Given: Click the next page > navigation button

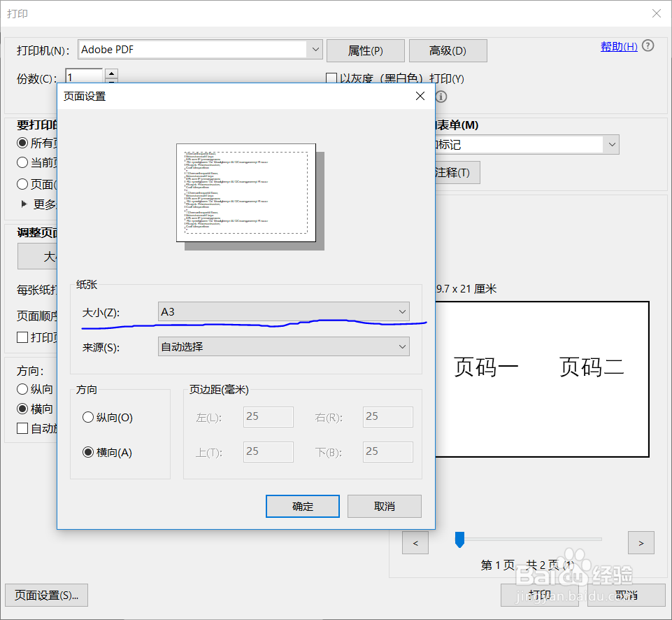Looking at the screenshot, I should click(x=641, y=542).
